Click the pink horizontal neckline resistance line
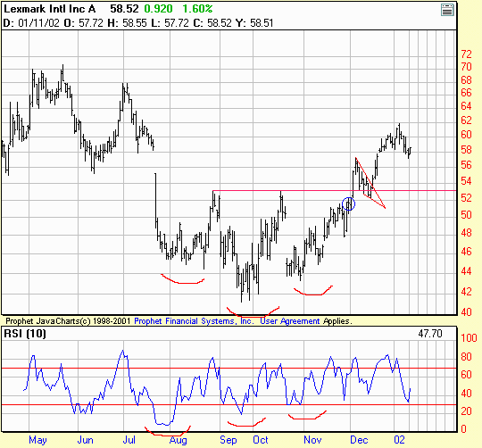This screenshot has width=482, height=448. coord(335,190)
